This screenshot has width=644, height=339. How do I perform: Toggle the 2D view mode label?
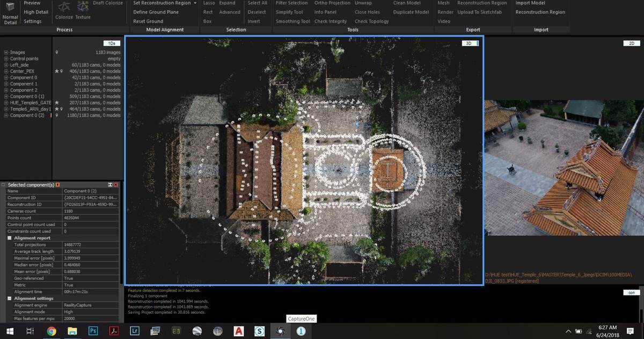[631, 43]
